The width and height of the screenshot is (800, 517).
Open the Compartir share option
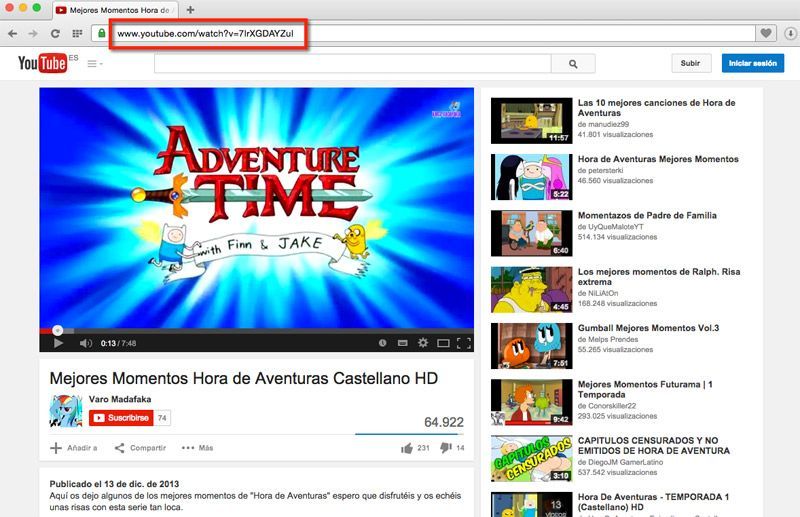pyautogui.click(x=140, y=448)
